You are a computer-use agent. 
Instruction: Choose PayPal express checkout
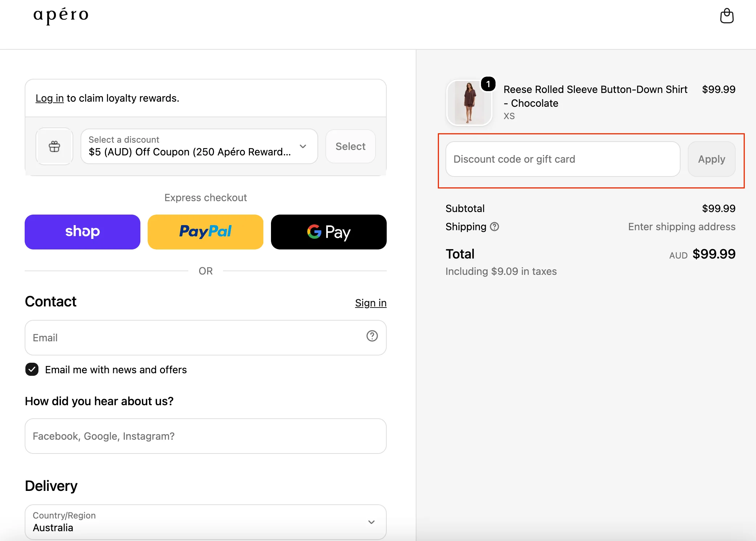point(205,232)
